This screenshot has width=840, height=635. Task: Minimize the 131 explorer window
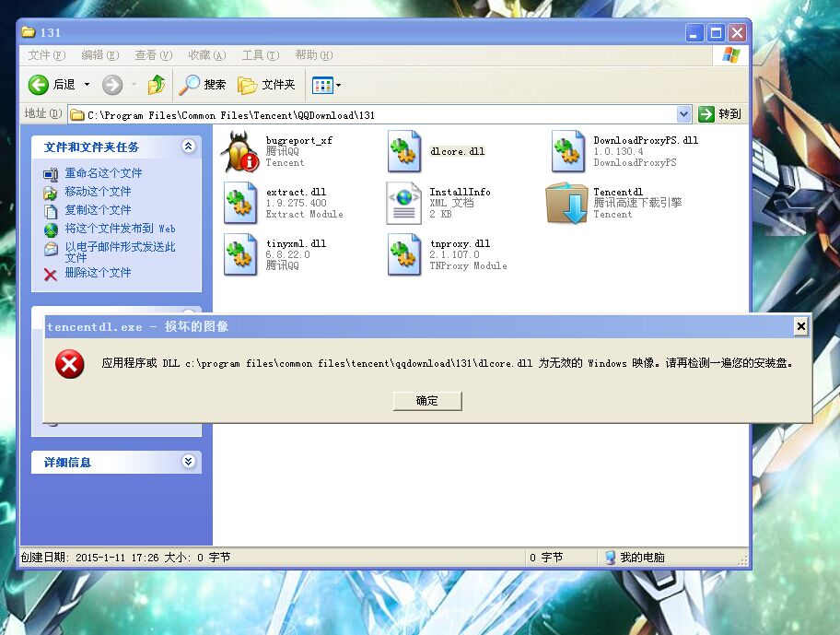(x=694, y=32)
